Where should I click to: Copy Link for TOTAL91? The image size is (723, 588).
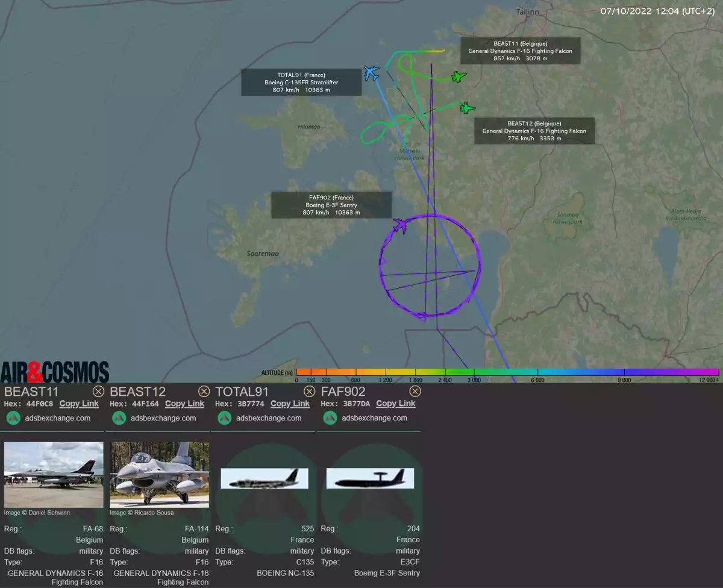[290, 404]
